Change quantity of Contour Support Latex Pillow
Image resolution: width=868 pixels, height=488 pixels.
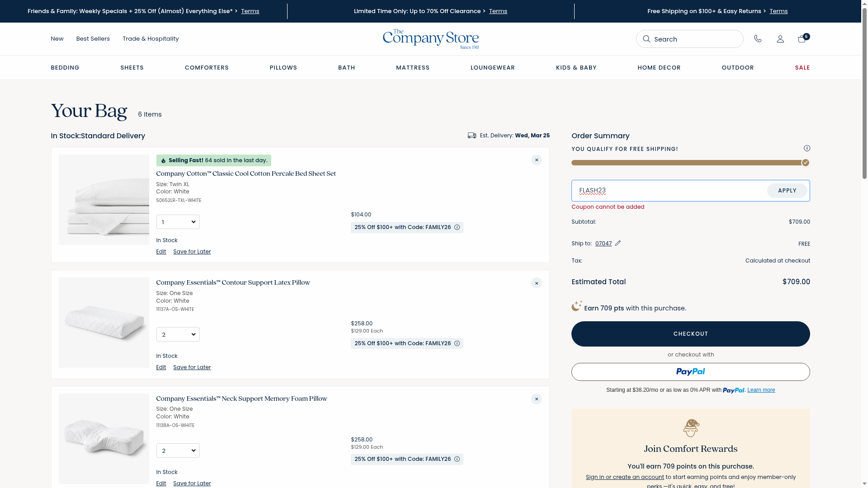pyautogui.click(x=178, y=334)
